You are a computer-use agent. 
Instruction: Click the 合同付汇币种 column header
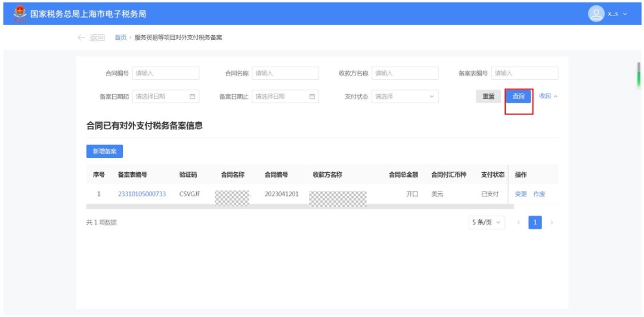point(448,175)
